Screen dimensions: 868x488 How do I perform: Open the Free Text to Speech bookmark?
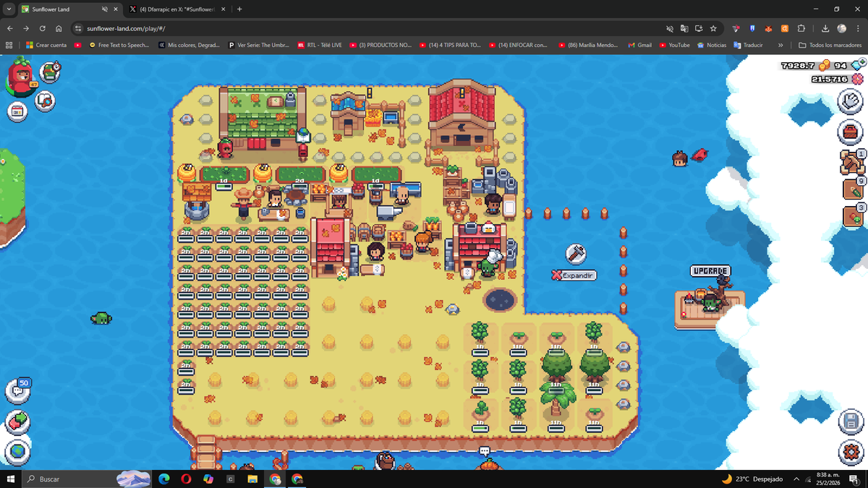(119, 45)
